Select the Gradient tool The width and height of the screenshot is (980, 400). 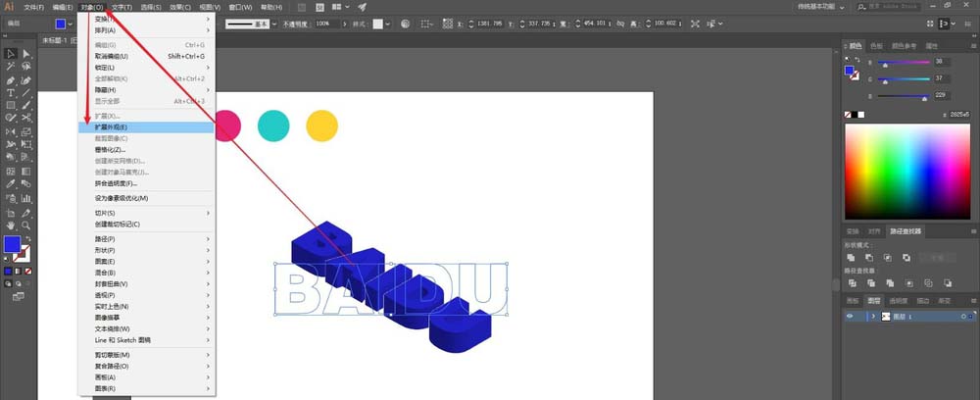coord(26,172)
